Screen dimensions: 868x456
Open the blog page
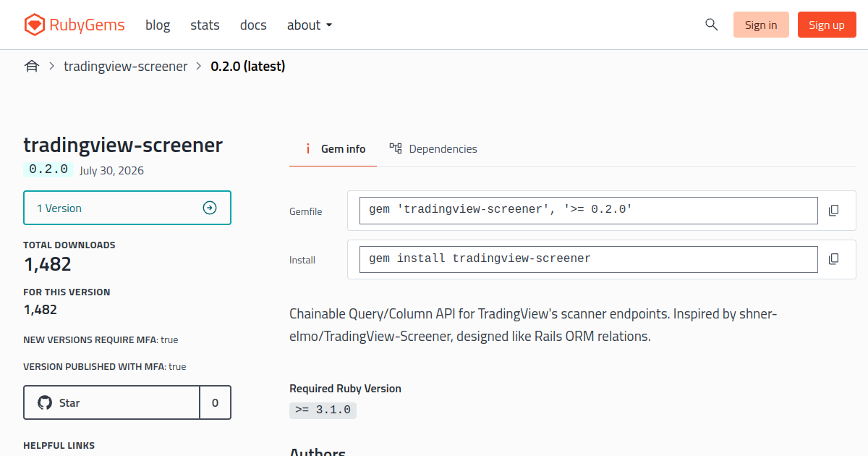click(158, 25)
